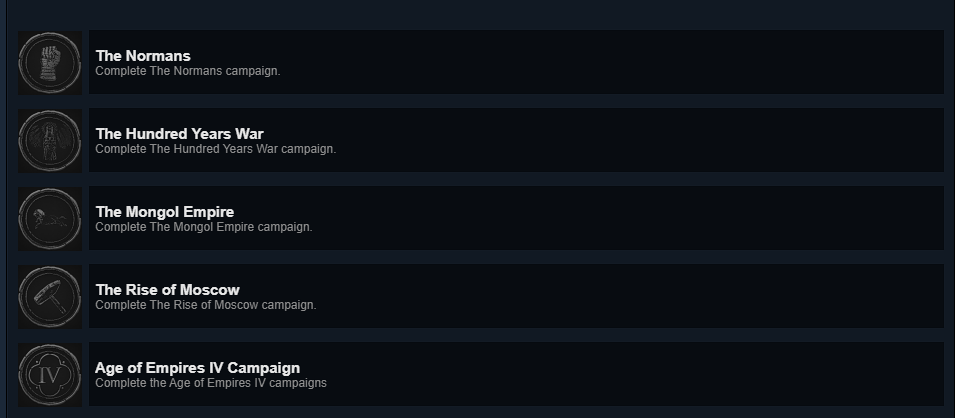955x418 pixels.
Task: Click 'Complete The Rise of Moscow campaign.' description
Action: (x=206, y=305)
